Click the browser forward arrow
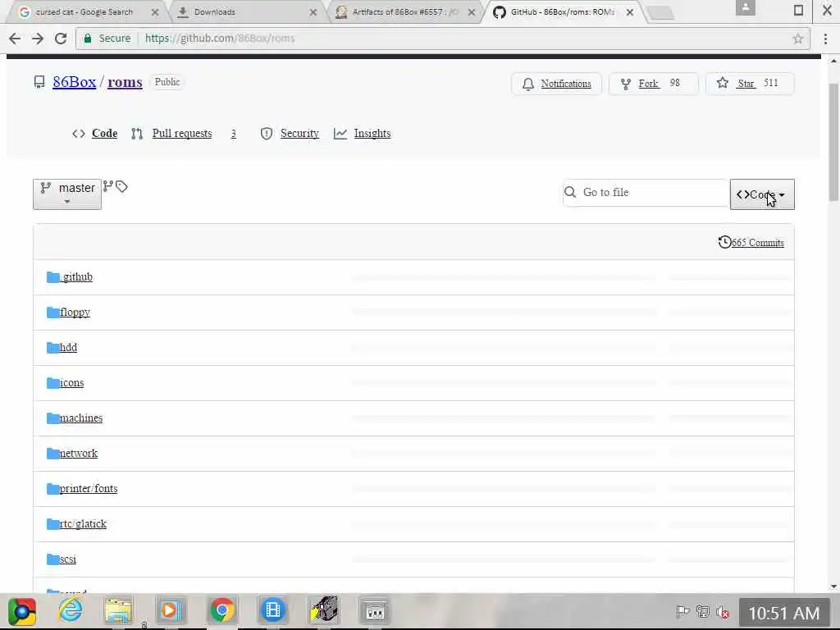The image size is (840, 630). coord(38,38)
